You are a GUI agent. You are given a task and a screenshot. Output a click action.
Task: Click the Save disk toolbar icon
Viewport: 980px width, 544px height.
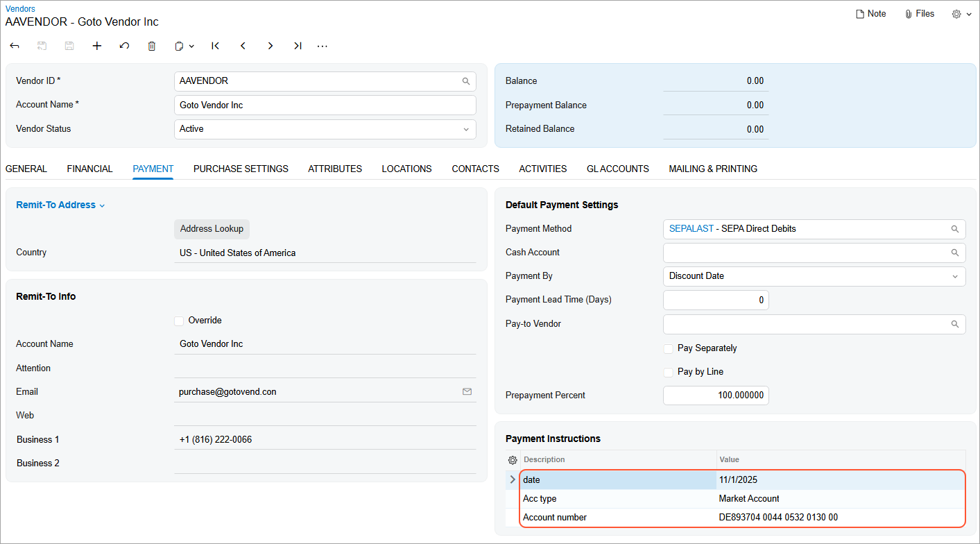(x=69, y=46)
